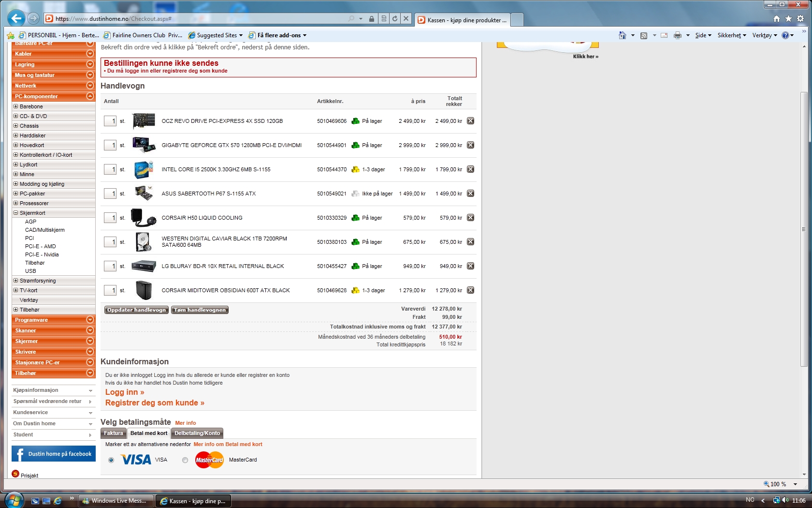The image size is (812, 508).
Task: Click the Dustin home på facebook banner
Action: click(54, 454)
